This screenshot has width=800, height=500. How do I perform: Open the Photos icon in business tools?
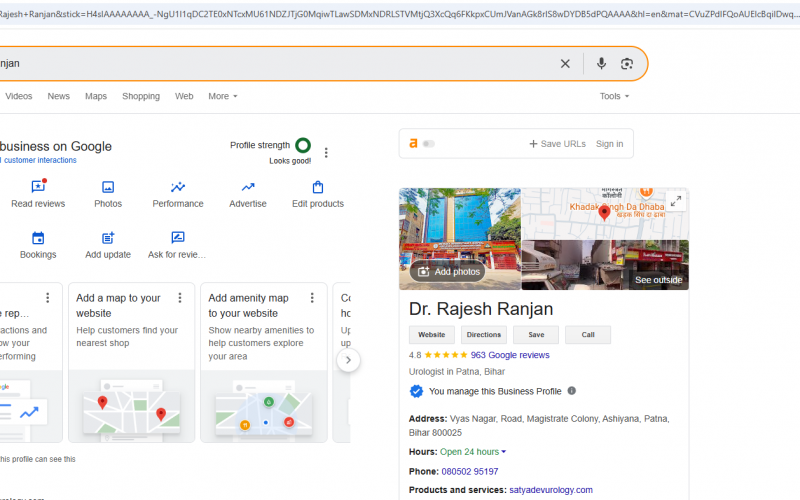tap(108, 187)
